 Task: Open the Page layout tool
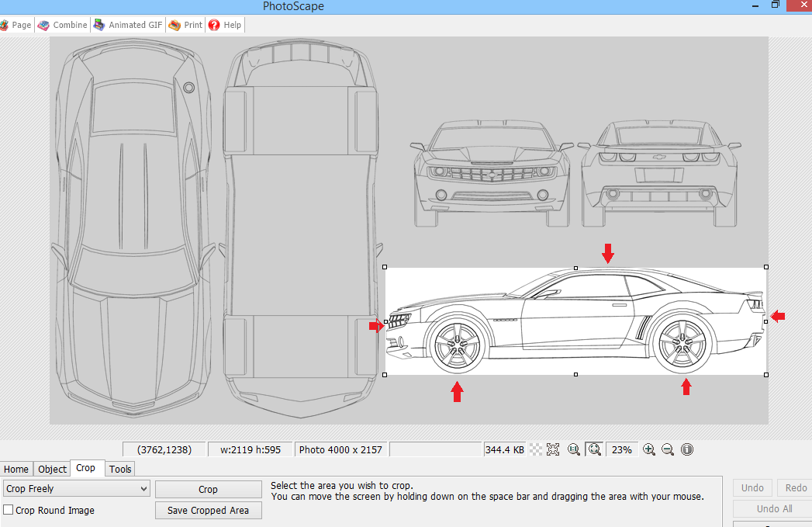pyautogui.click(x=16, y=24)
